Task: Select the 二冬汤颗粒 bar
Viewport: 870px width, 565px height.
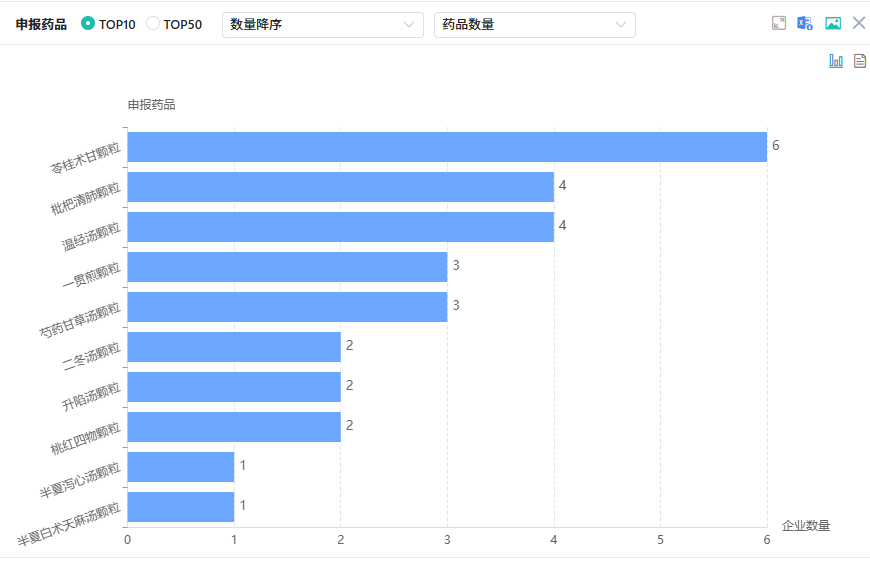Action: 234,347
